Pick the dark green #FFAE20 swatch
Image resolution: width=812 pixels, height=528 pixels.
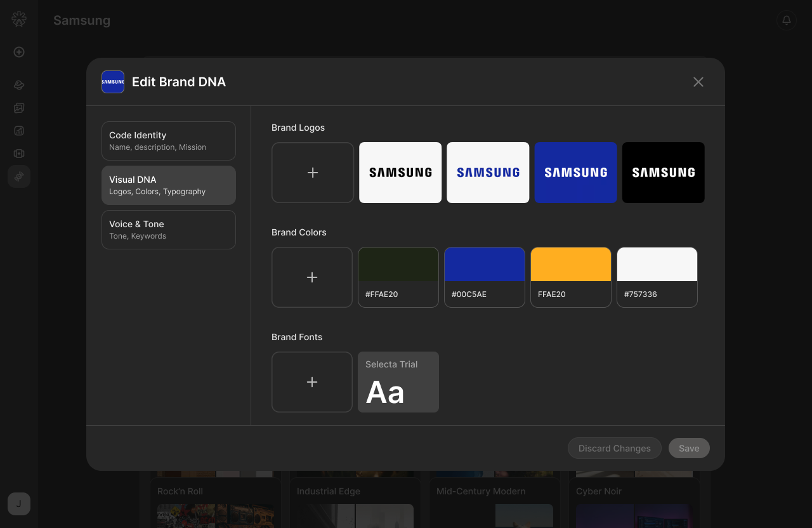tap(398, 277)
